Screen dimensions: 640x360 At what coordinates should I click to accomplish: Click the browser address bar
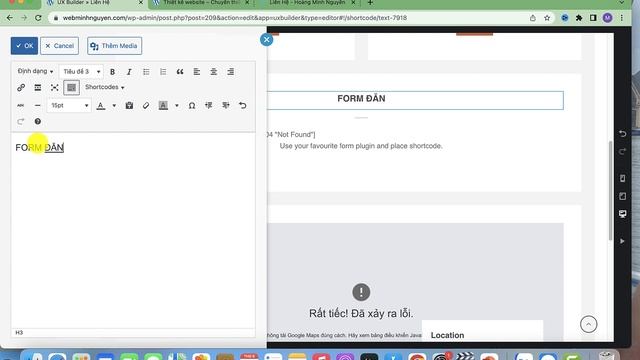pyautogui.click(x=286, y=18)
